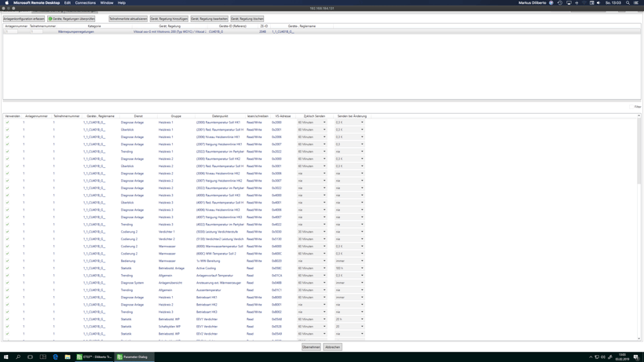Click the datapoint table vertical scrollbar
The width and height of the screenshot is (644, 362).
[639, 151]
